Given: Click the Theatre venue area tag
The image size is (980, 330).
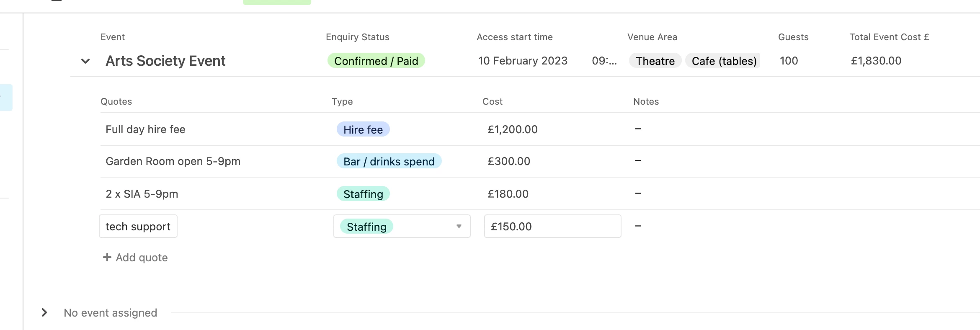Looking at the screenshot, I should (655, 61).
